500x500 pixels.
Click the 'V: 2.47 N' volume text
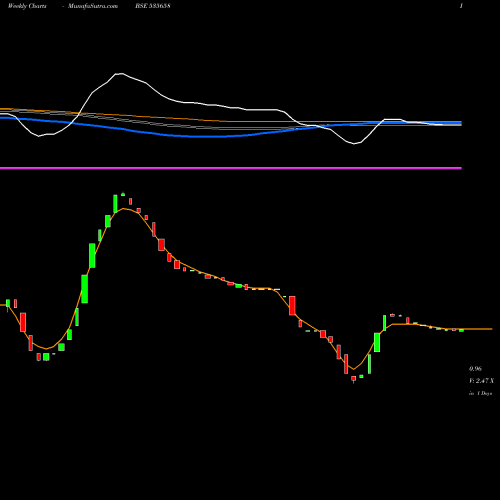click(481, 381)
